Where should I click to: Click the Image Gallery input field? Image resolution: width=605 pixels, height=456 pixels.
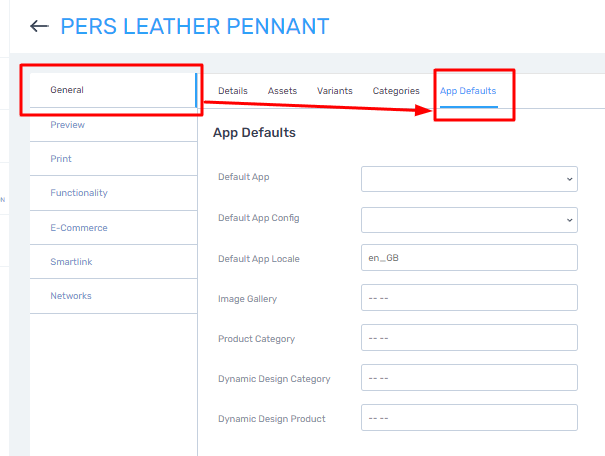point(469,297)
